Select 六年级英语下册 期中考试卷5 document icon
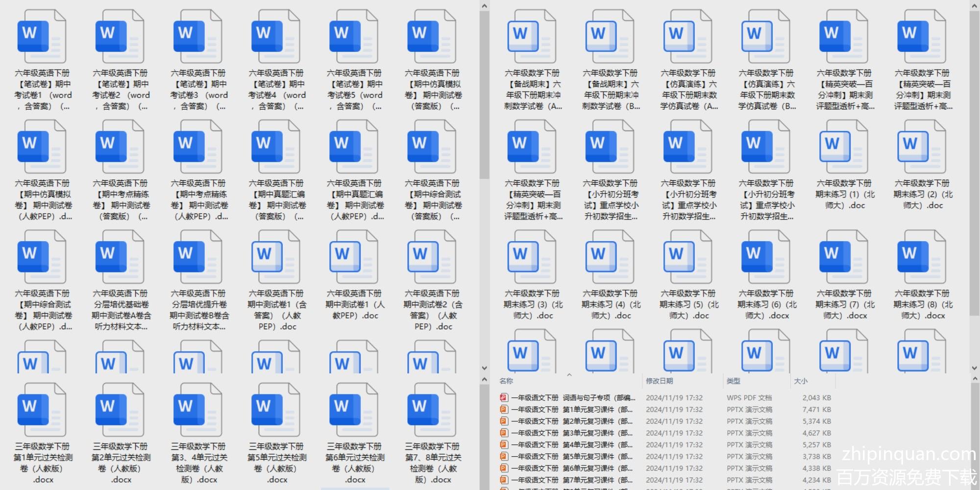This screenshot has width=980, height=490. [x=353, y=37]
